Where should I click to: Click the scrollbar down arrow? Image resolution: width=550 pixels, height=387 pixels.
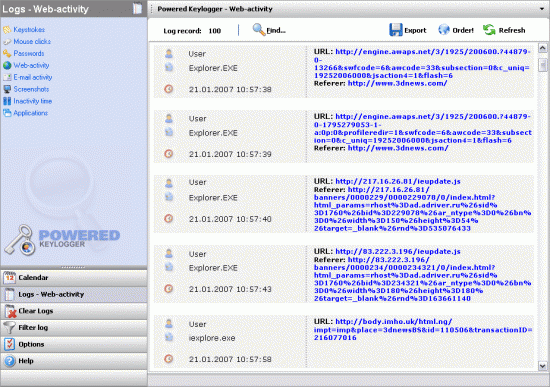543,366
